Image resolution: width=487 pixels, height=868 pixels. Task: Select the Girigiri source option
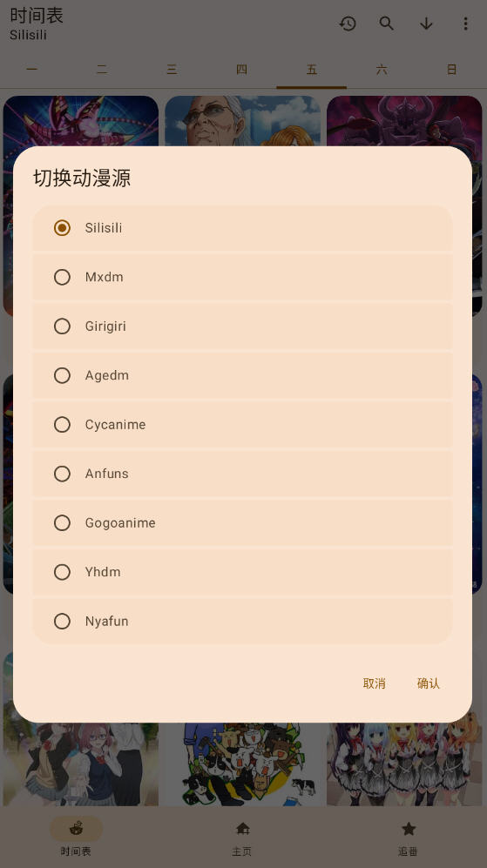[x=243, y=326]
